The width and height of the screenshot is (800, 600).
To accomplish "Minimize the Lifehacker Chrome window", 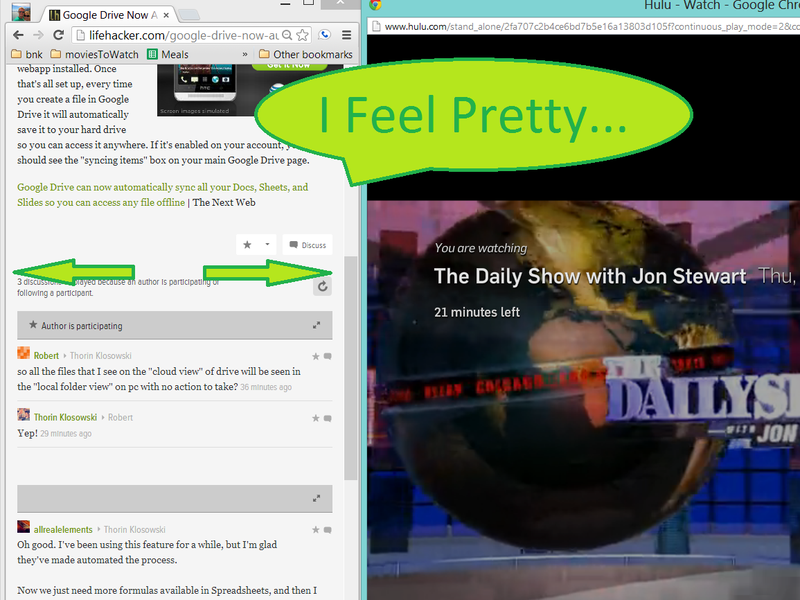I will [286, 4].
